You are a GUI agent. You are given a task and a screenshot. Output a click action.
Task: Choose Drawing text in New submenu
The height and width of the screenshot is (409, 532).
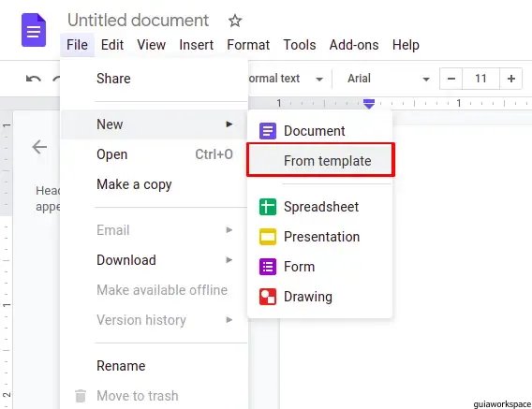pos(308,297)
